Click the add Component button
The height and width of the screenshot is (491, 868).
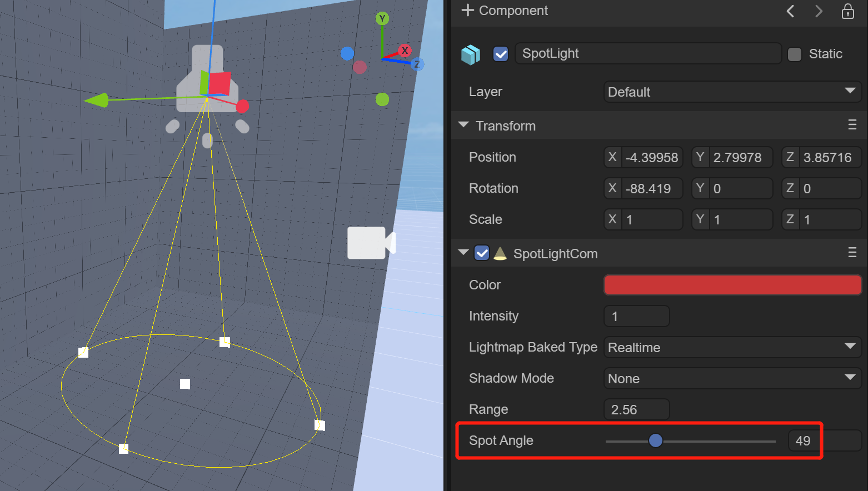tap(505, 11)
